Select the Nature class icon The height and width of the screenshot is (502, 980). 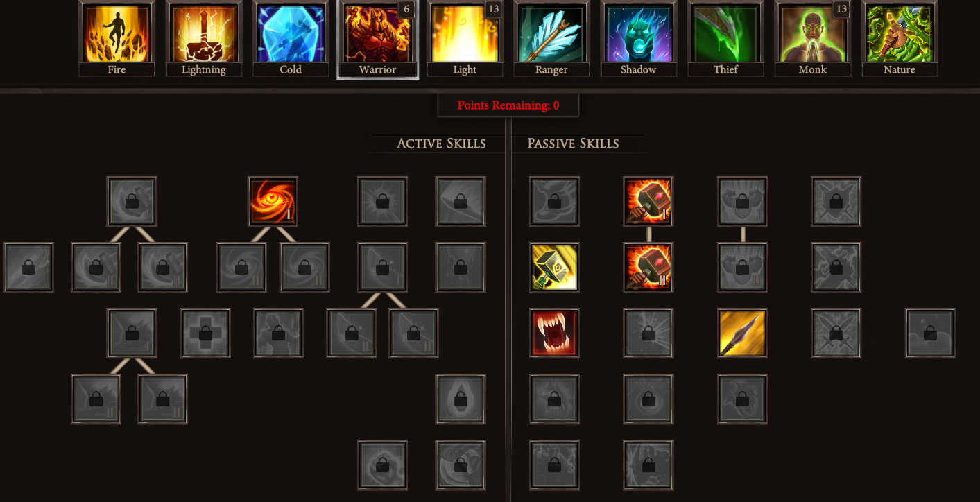(x=900, y=38)
